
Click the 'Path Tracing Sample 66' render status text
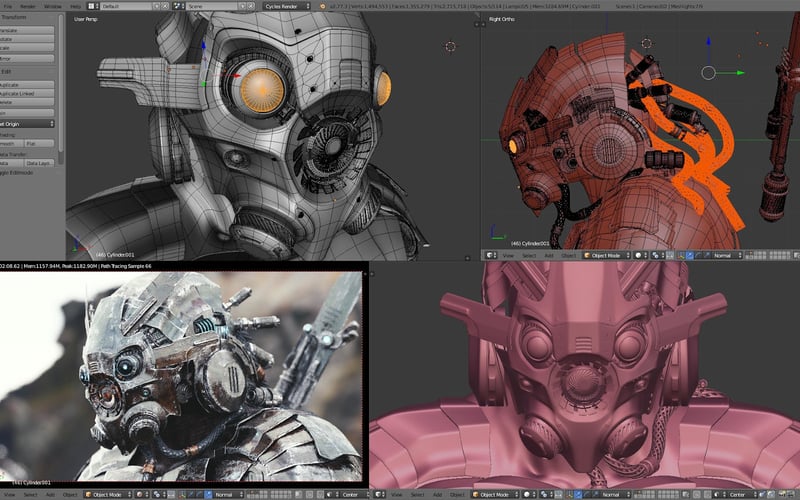pos(127,266)
